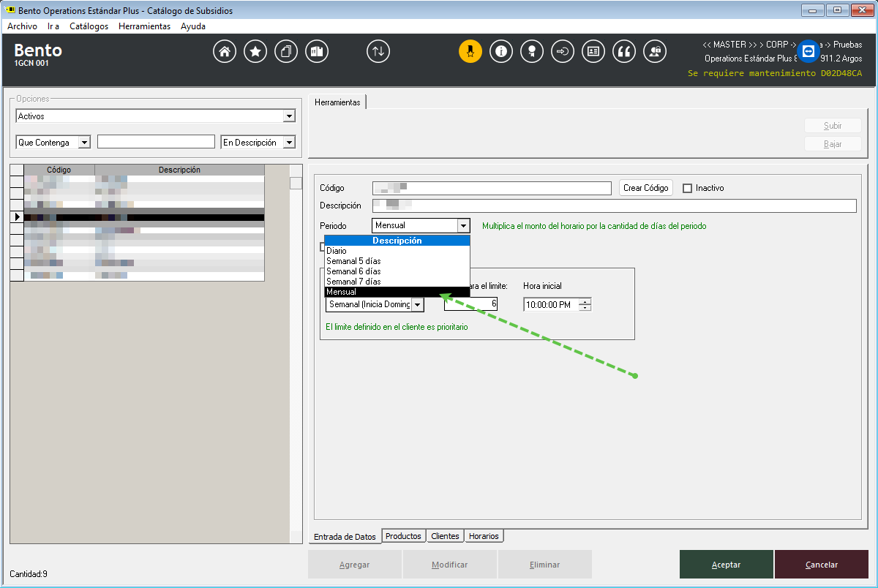Click the Eliminar button

545,565
